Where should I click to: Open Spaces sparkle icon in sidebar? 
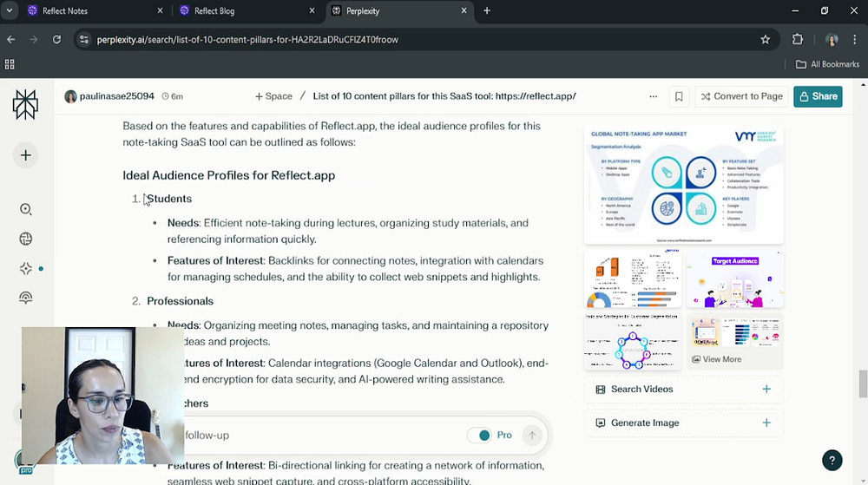click(x=26, y=269)
